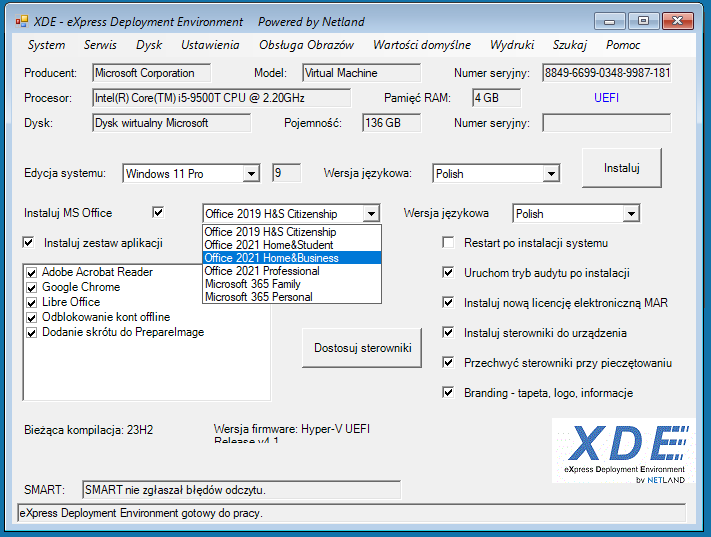Screen dimensions: 711x537
Task: Uncheck Google Chrome in application list
Action: (32, 287)
